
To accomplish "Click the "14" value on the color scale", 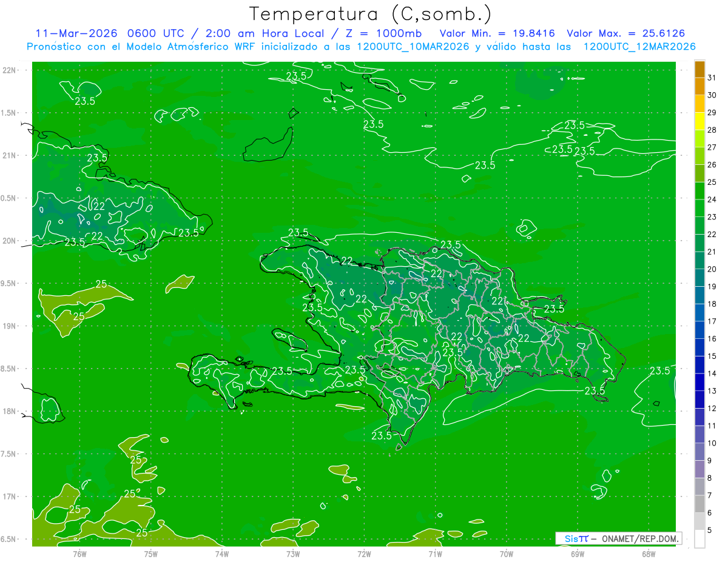I will coord(712,373).
